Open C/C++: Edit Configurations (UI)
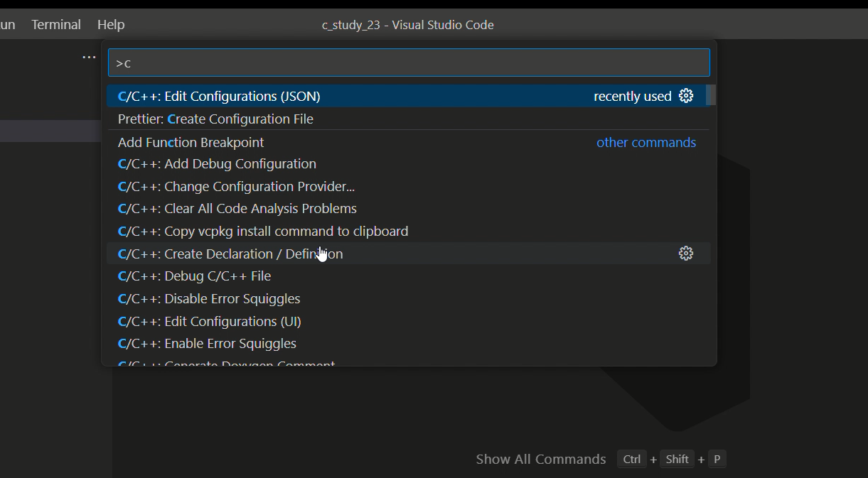 (x=409, y=321)
